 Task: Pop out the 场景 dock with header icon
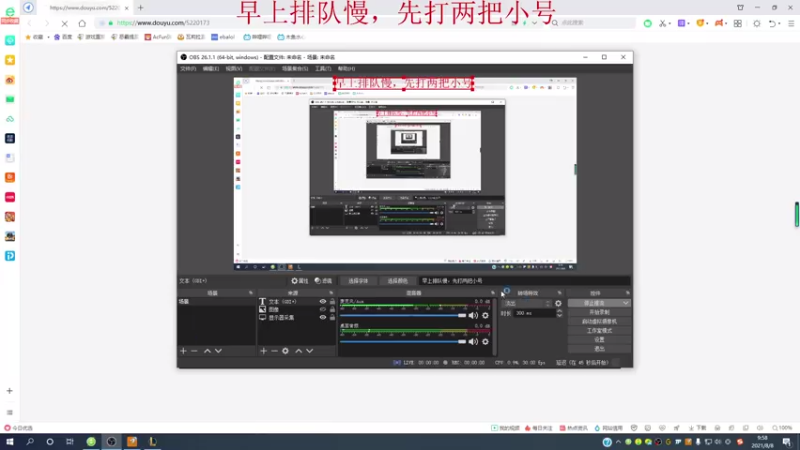pos(251,293)
